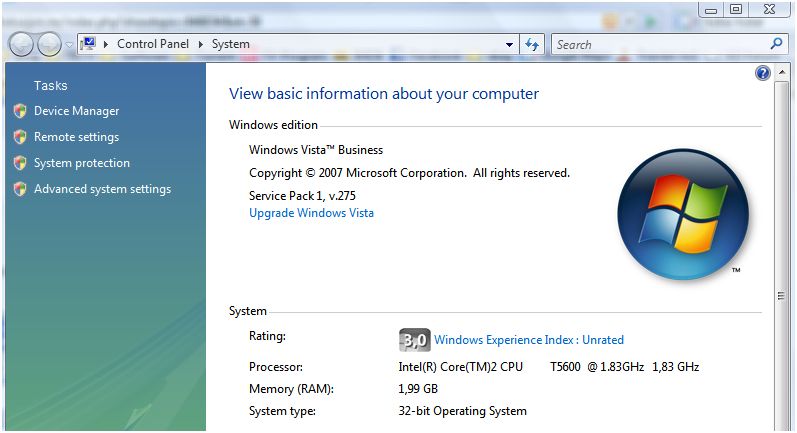
Task: Minimize the System window
Action: click(711, 10)
